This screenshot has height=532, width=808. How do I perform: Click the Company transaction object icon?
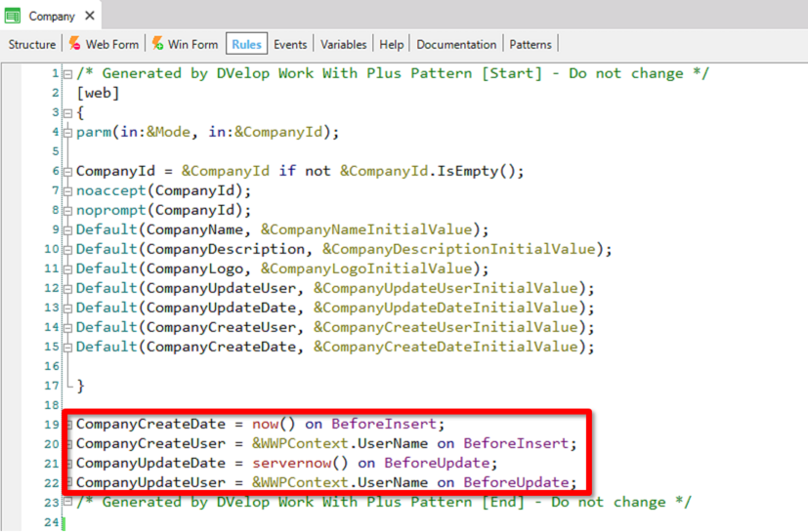[13, 16]
